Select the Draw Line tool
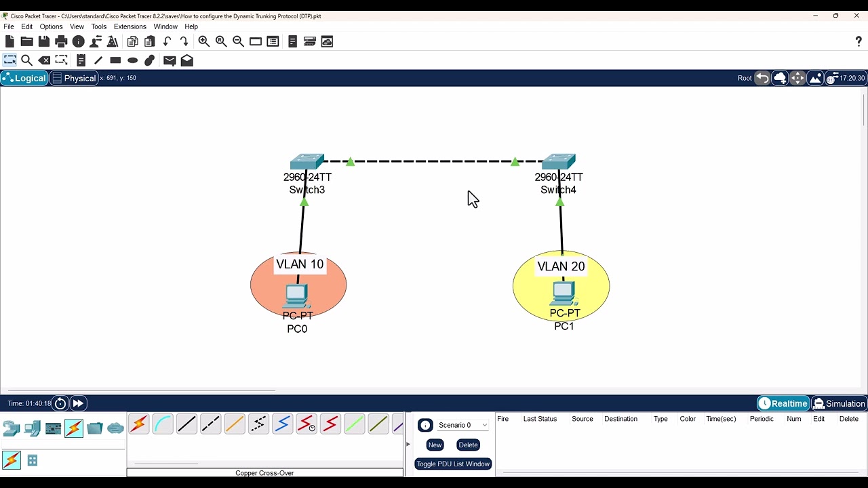 point(98,60)
